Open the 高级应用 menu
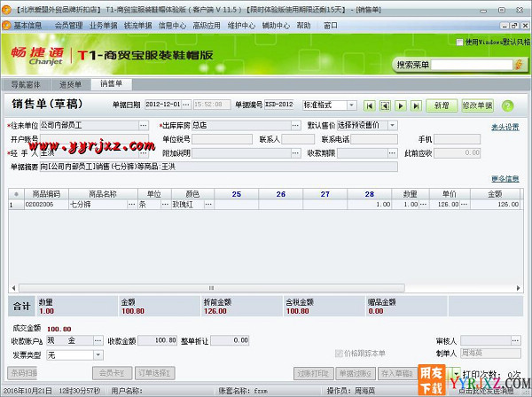 coord(207,26)
